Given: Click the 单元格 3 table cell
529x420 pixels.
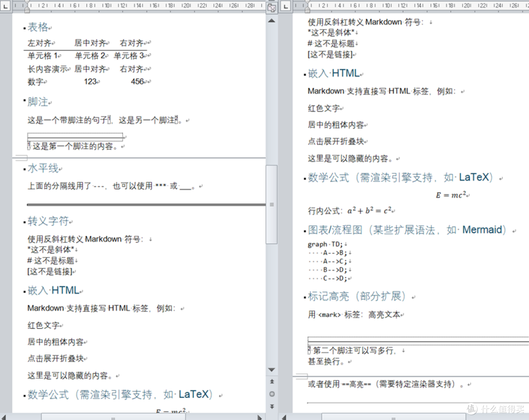Looking at the screenshot, I should point(129,56).
